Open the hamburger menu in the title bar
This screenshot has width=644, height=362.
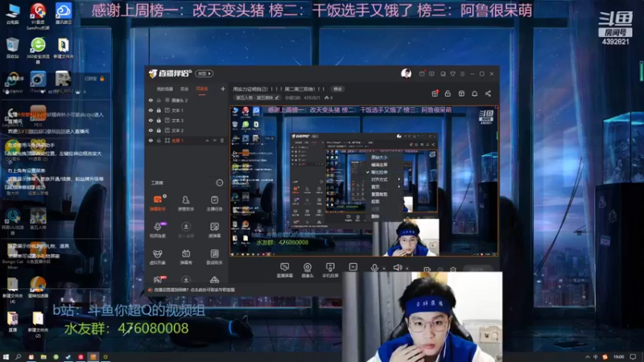pyautogui.click(x=462, y=74)
